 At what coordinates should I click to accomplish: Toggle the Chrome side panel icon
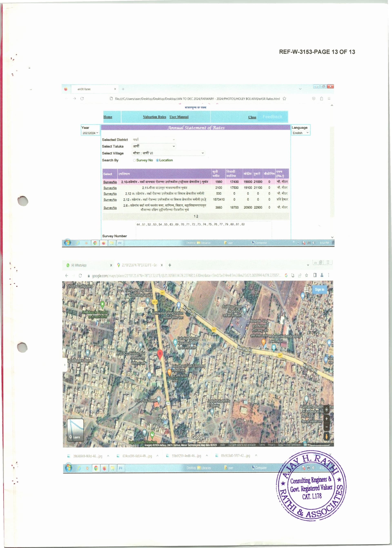point(315,275)
